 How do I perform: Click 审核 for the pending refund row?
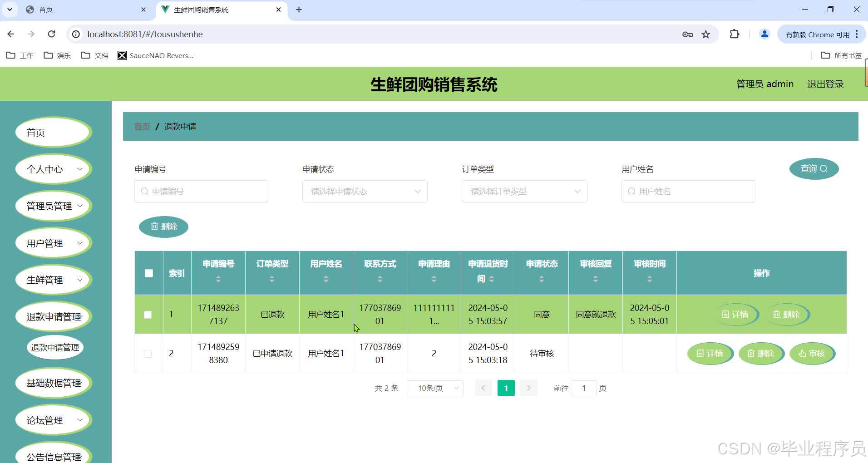click(x=812, y=354)
